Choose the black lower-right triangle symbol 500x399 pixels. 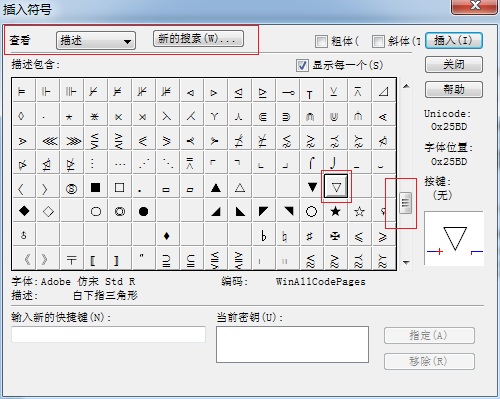click(x=216, y=211)
